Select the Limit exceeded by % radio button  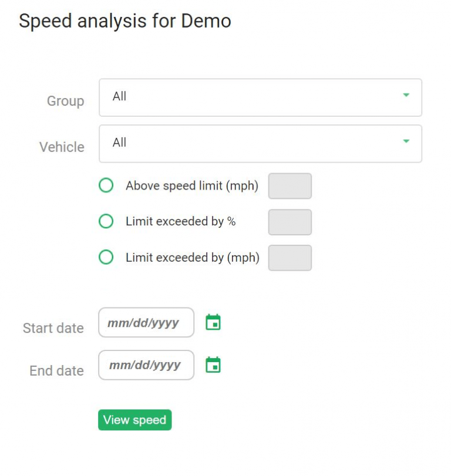pos(106,222)
